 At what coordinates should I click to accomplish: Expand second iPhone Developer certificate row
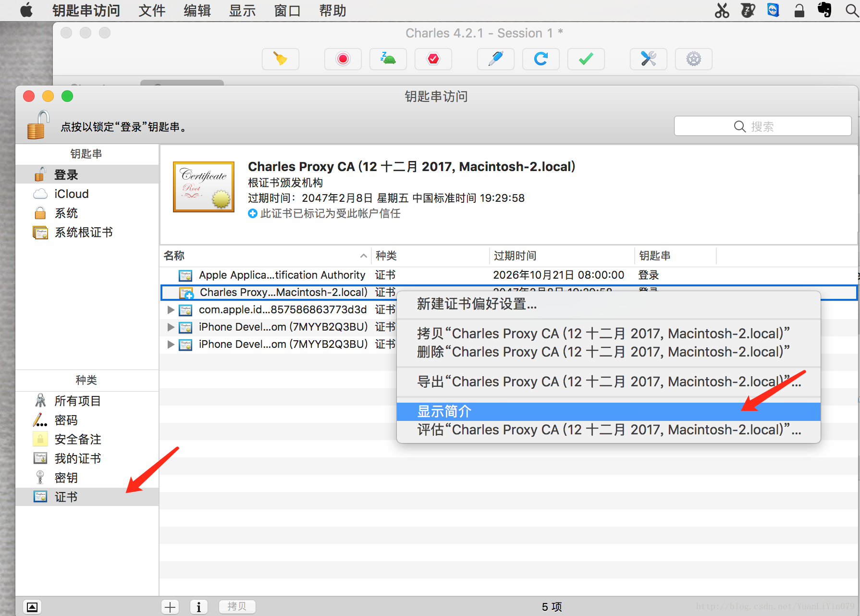[171, 345]
